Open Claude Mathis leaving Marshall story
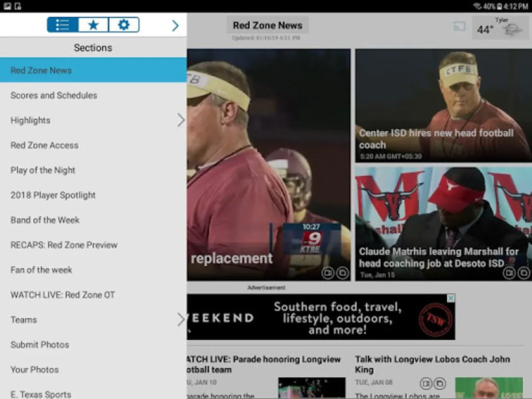The height and width of the screenshot is (399, 532). pos(443,223)
